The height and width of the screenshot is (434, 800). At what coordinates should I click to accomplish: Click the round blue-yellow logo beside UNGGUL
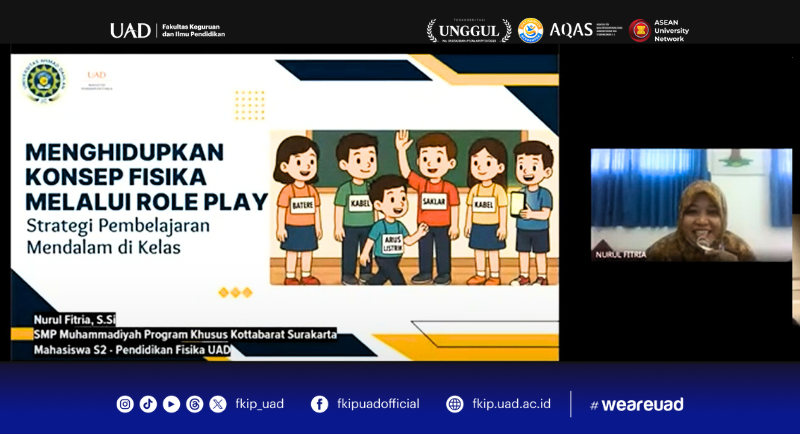(x=530, y=31)
